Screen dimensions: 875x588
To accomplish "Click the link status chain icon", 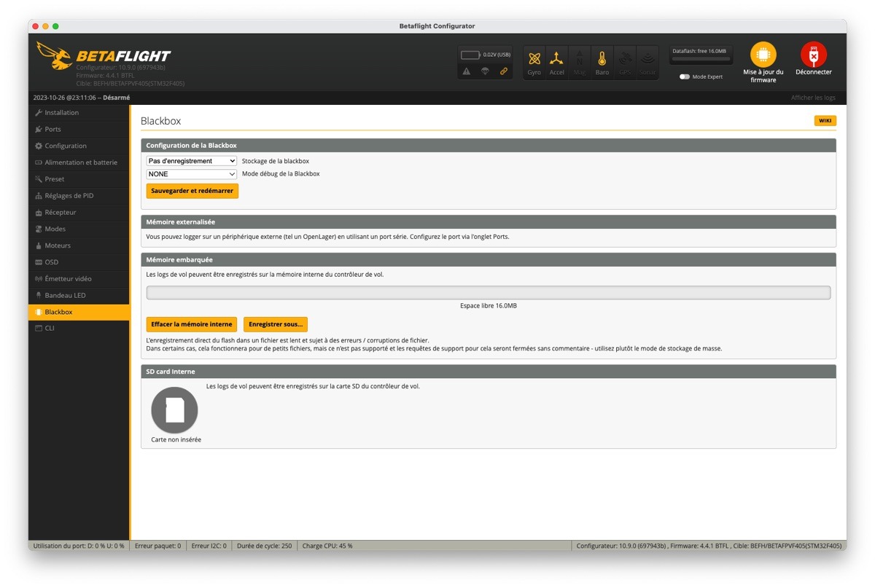I will [x=503, y=71].
